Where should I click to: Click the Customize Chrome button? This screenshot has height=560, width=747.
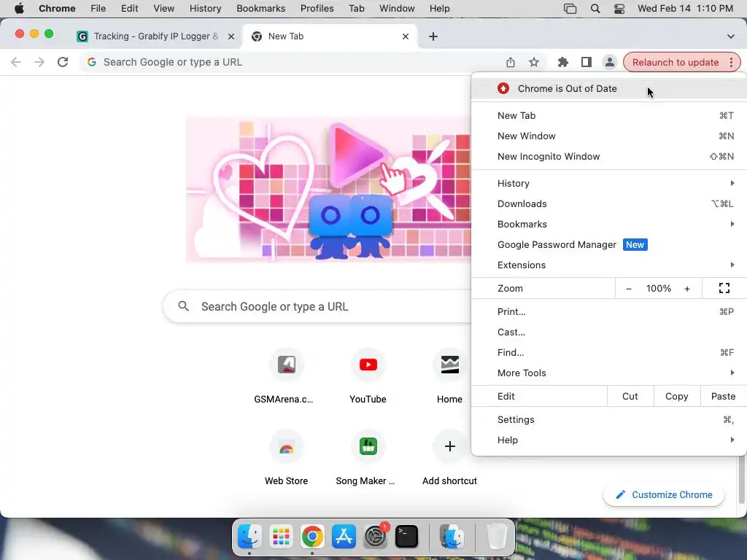point(664,495)
